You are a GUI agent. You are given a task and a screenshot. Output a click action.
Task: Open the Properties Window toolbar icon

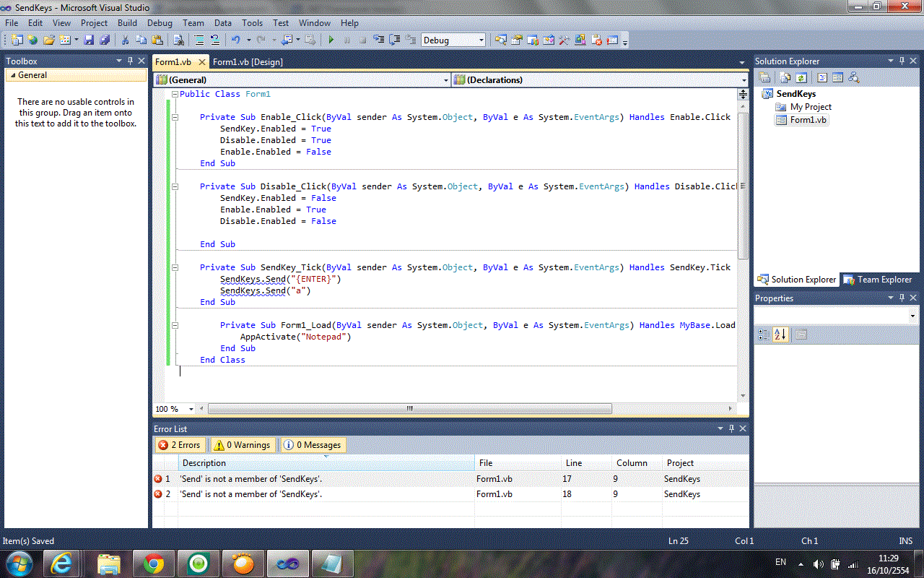pos(516,40)
